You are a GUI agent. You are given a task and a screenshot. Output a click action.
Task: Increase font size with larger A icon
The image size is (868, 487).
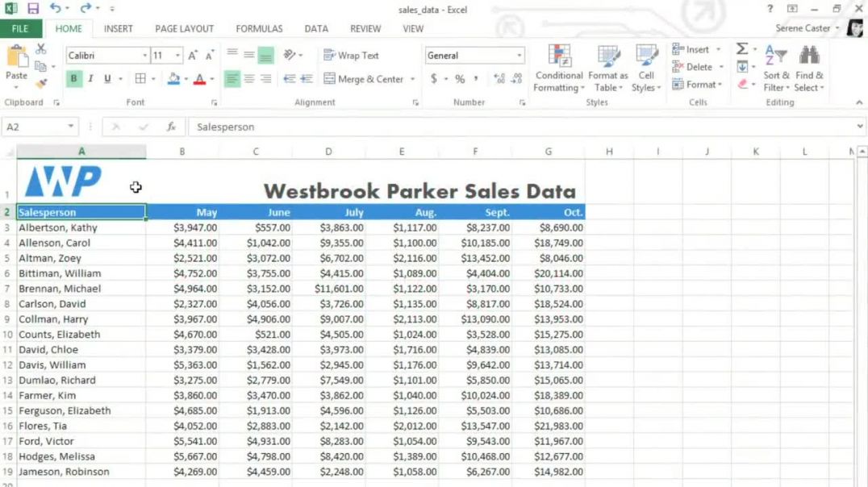[192, 56]
